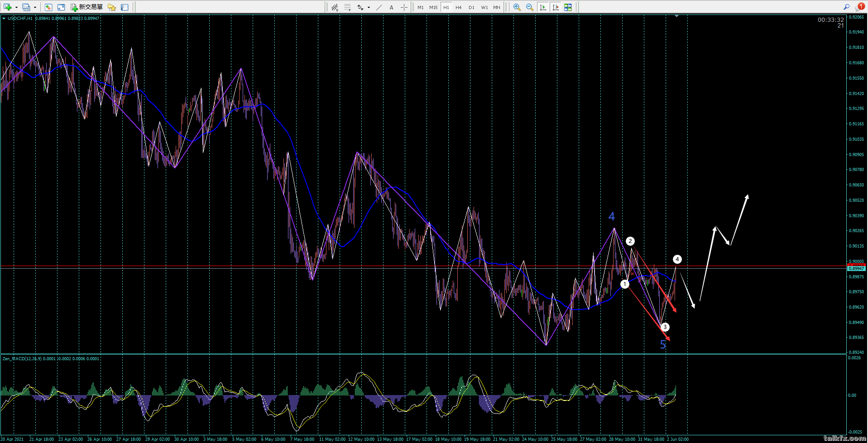Toggle the Terminal panel icon
868x443 pixels.
click(125, 7)
